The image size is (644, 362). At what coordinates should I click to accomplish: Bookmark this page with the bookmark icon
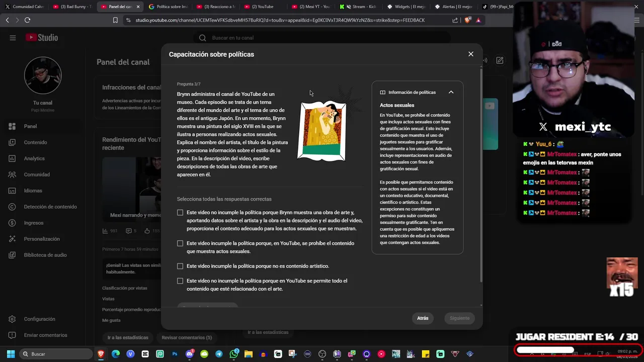coord(115,20)
